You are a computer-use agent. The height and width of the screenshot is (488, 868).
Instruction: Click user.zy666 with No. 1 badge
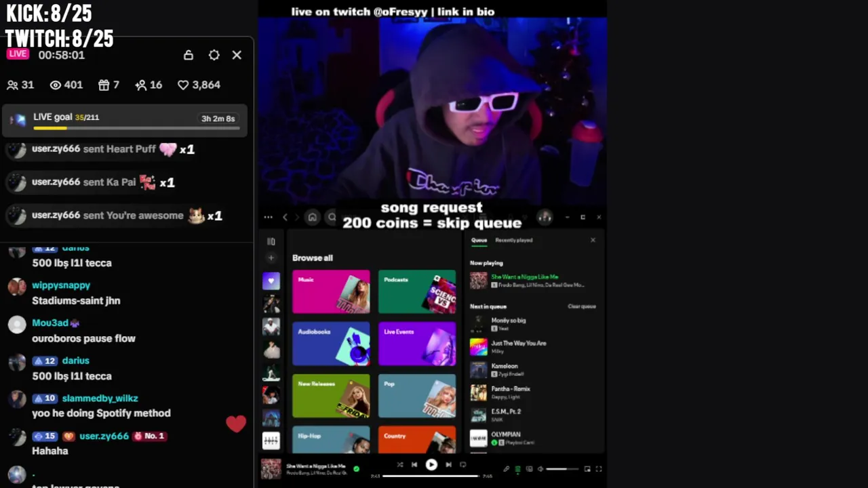104,436
